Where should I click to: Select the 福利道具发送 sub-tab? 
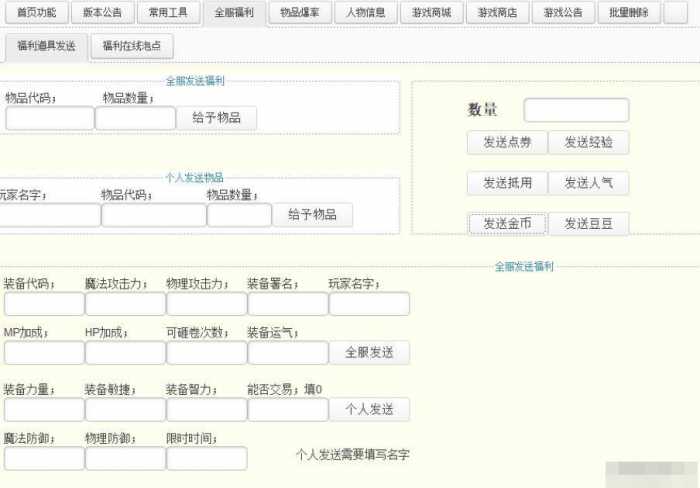tap(46, 46)
